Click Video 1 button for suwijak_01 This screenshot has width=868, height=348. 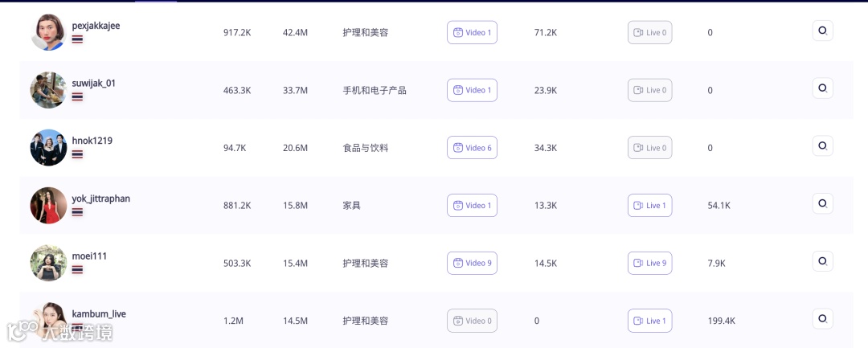click(x=472, y=90)
